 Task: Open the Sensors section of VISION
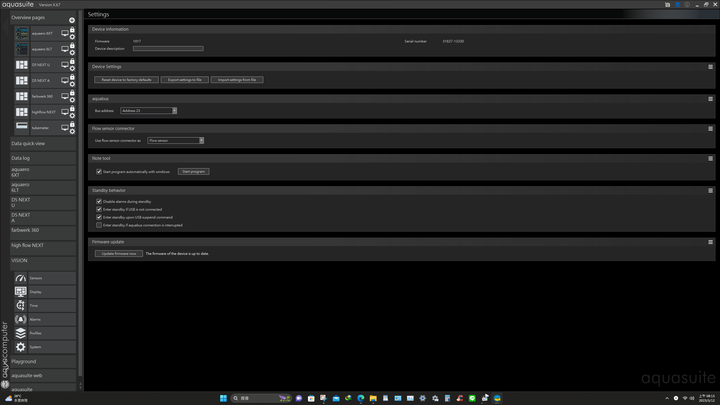click(45, 278)
